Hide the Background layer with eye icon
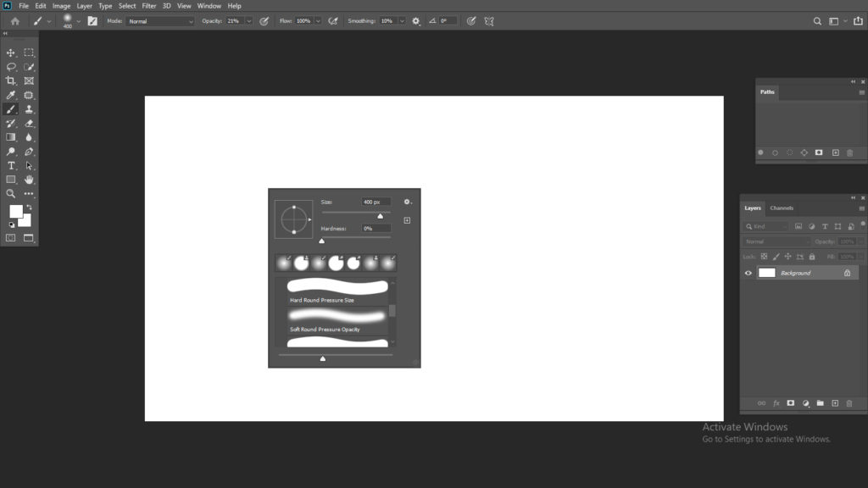Viewport: 868px width, 488px height. tap(748, 273)
